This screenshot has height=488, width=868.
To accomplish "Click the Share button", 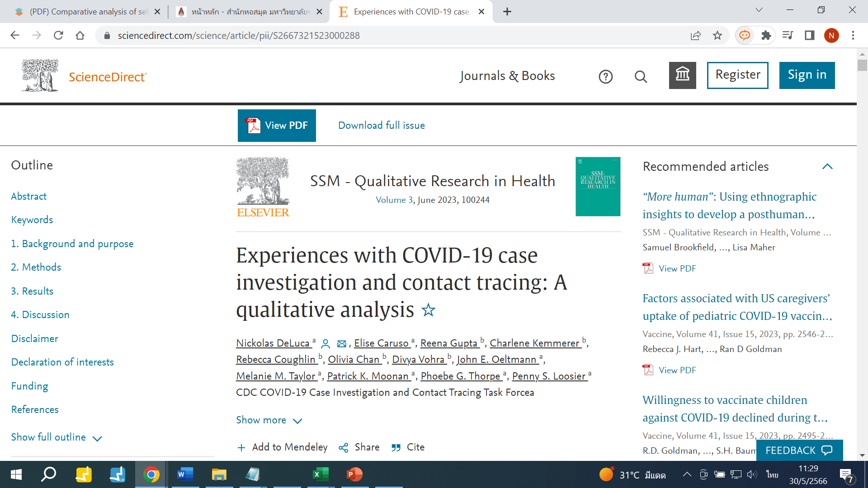I will (x=359, y=447).
